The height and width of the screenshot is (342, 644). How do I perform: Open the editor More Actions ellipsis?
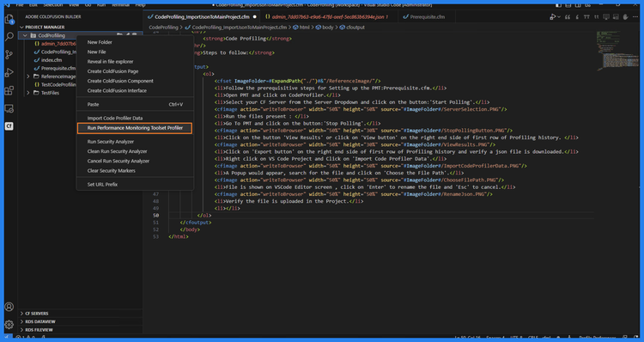[635, 17]
